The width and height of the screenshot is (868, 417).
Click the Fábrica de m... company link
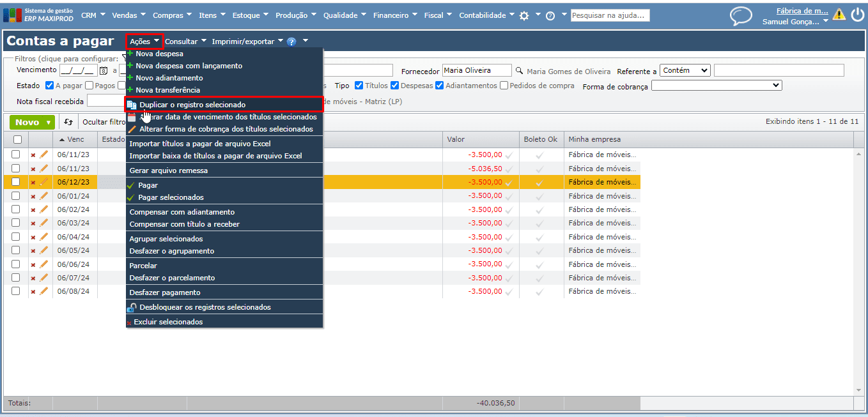802,11
